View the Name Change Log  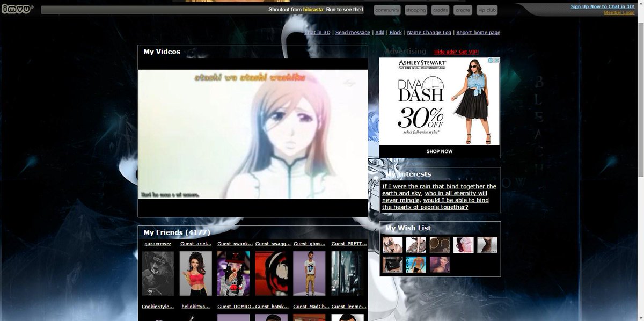[x=429, y=32]
